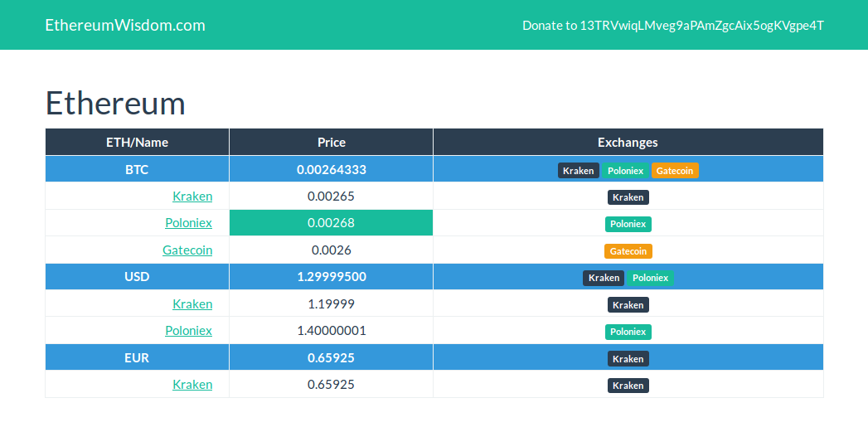Click the BTC average price 0.00264333
This screenshot has height=432, width=868.
pos(331,169)
